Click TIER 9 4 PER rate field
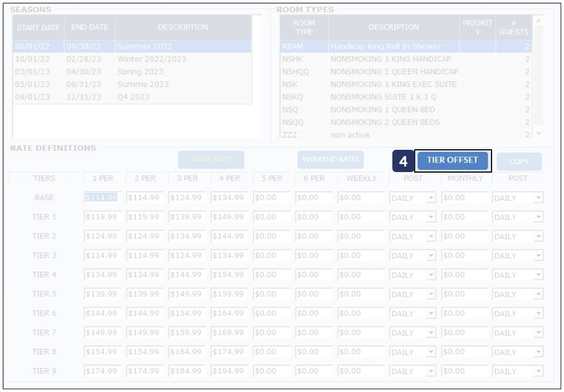The width and height of the screenshot is (564, 392). [x=229, y=371]
